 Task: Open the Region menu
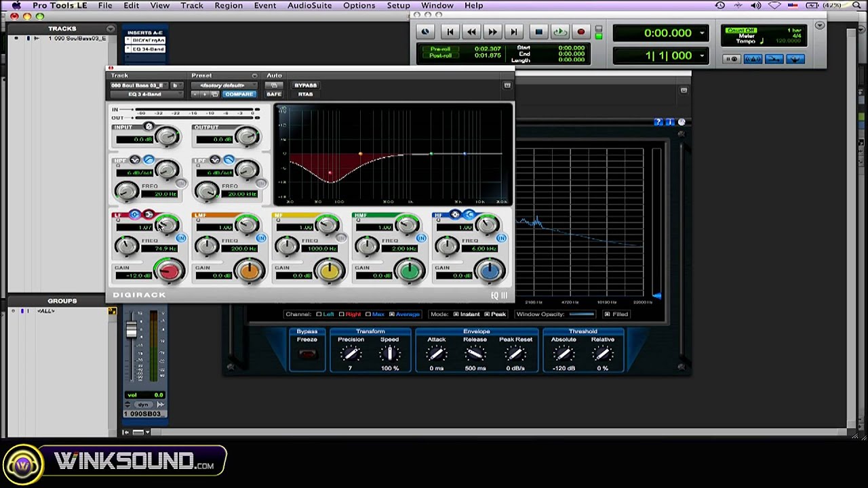click(229, 5)
